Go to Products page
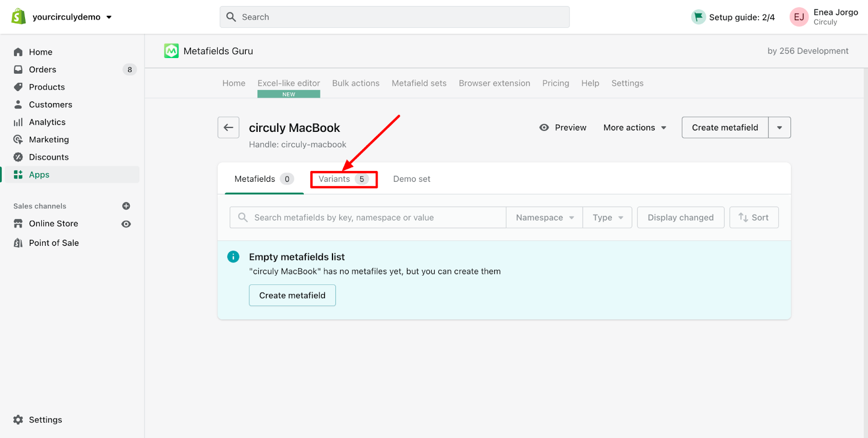 pos(47,87)
